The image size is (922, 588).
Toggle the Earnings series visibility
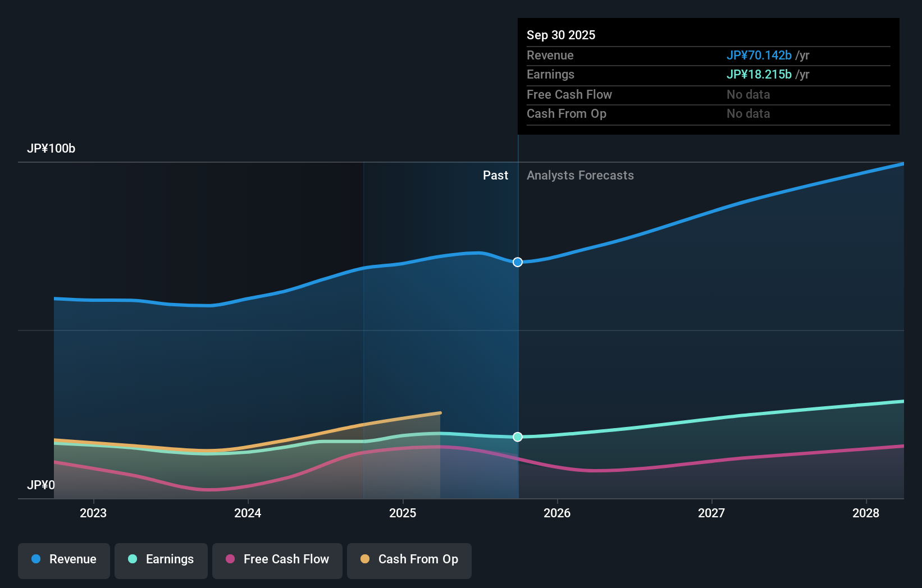tap(161, 559)
